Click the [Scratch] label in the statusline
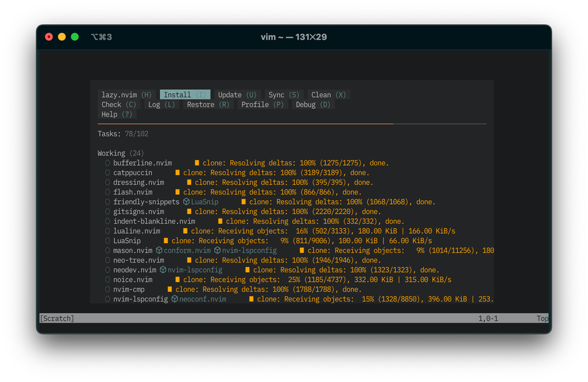 tap(55, 318)
